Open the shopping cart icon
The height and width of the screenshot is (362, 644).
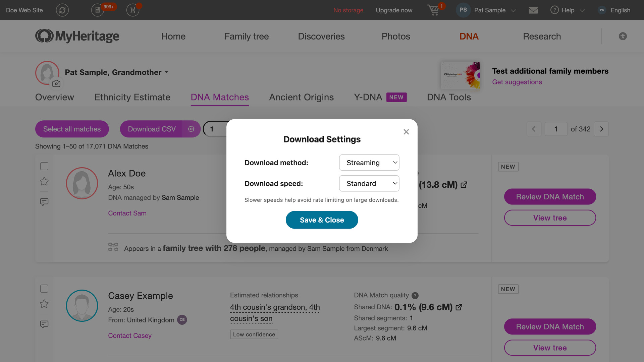pyautogui.click(x=433, y=10)
